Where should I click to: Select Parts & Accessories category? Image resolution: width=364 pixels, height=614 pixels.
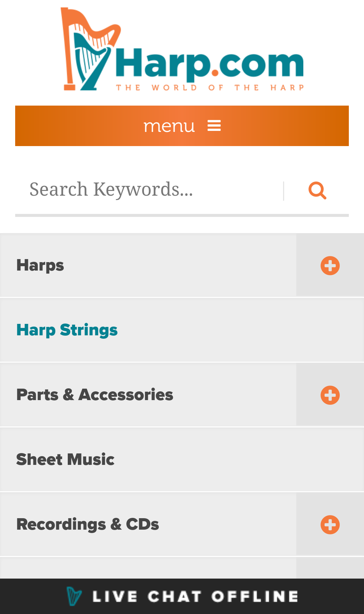95,395
